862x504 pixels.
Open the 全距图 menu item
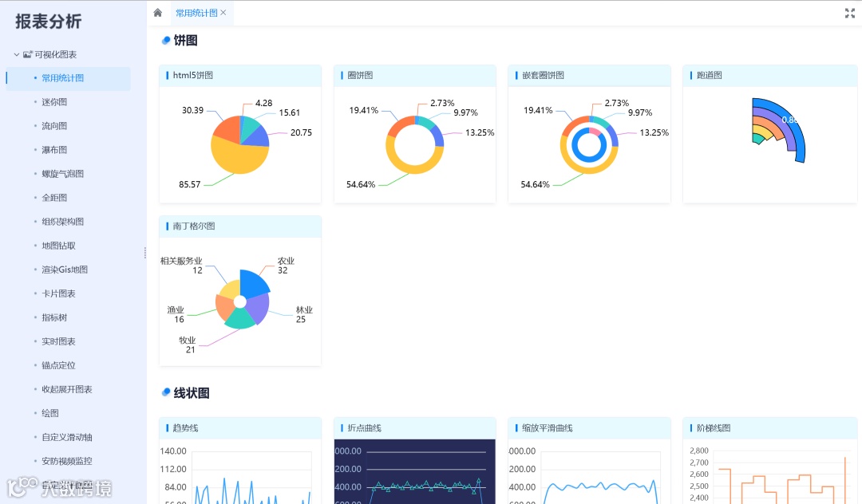pos(54,198)
